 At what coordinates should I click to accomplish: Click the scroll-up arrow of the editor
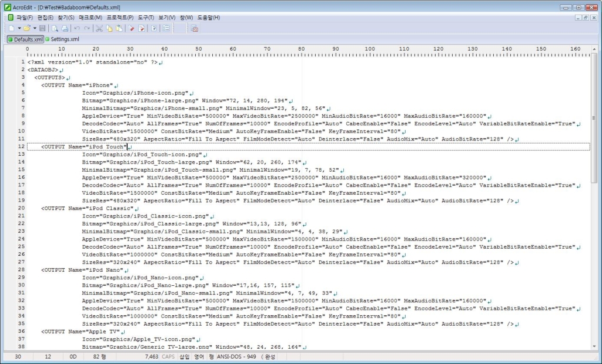click(594, 49)
